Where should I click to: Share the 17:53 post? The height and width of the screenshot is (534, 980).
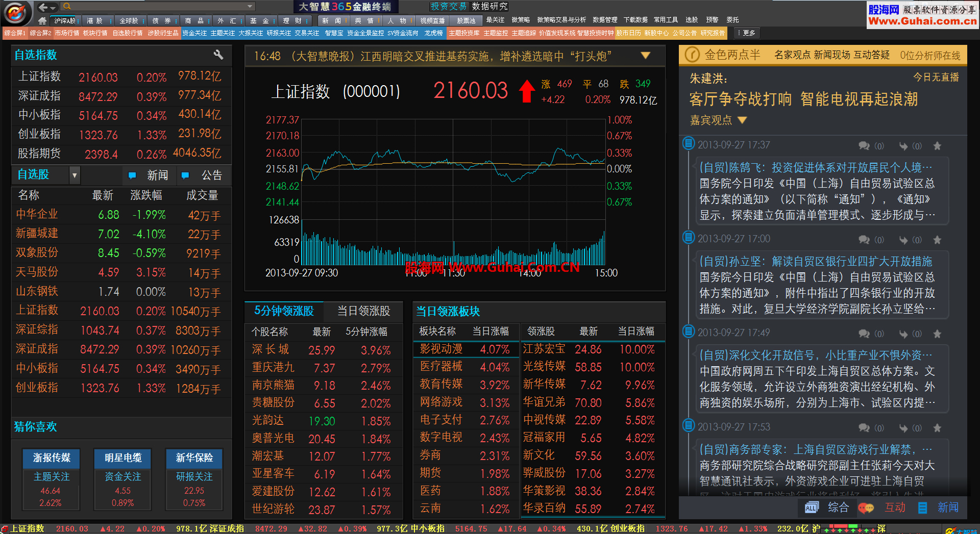click(903, 428)
